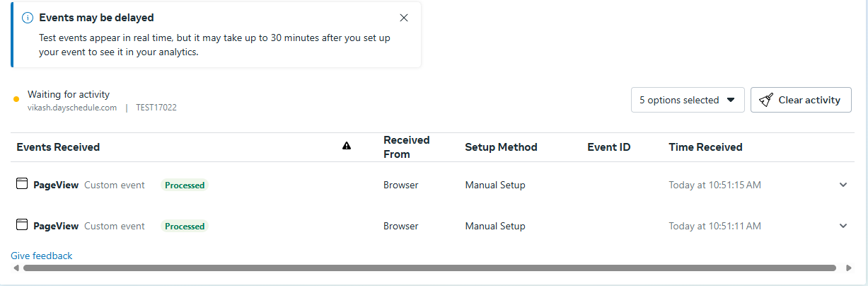
Task: Click the broom icon on Clear activity
Action: pos(766,100)
